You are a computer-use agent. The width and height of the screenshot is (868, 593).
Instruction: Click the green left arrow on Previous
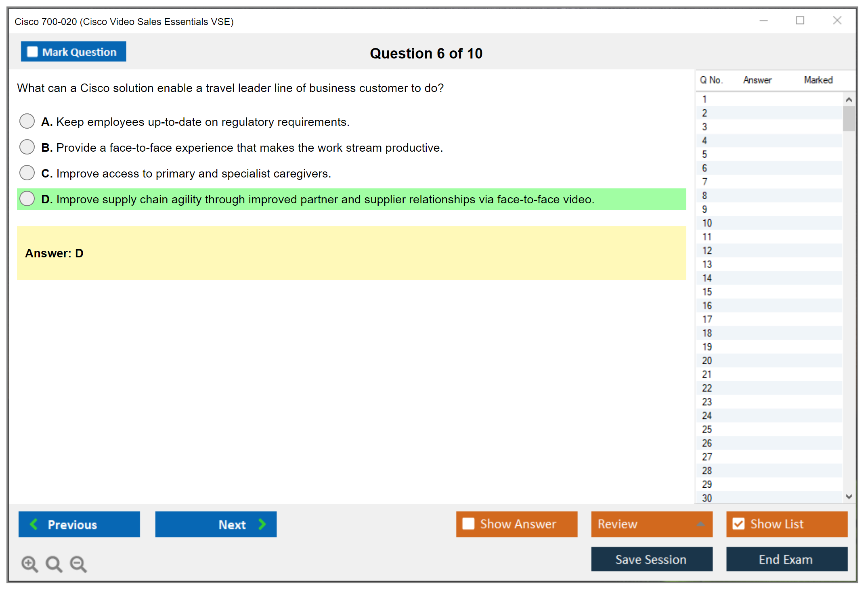pyautogui.click(x=34, y=524)
